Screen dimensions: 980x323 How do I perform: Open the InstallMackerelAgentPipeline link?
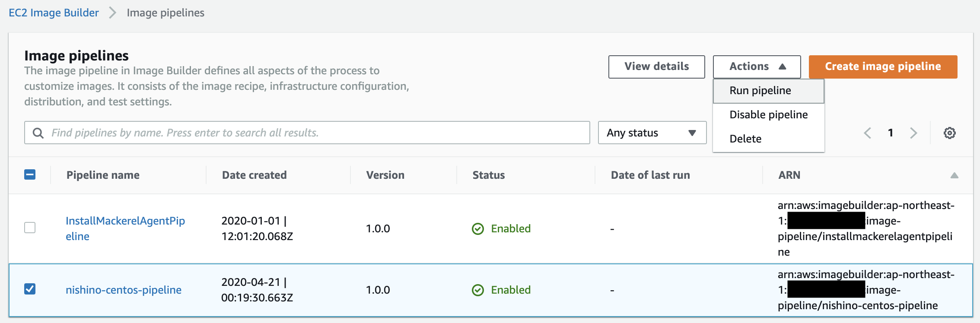click(x=125, y=229)
